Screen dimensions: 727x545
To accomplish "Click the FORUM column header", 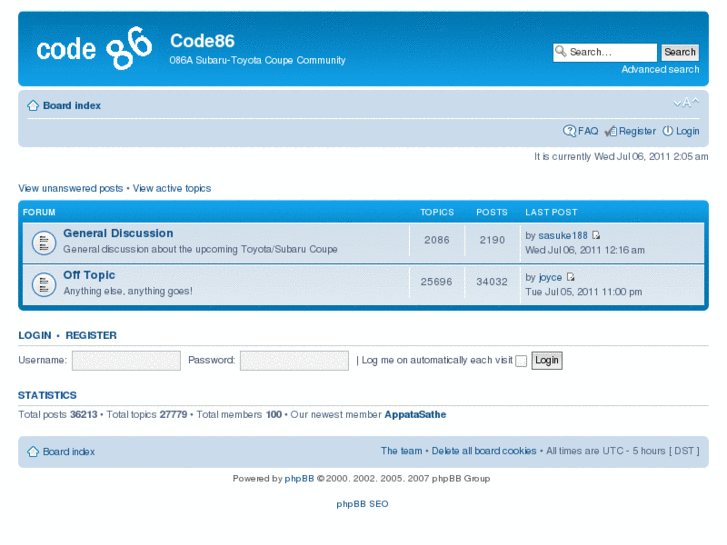I will pyautogui.click(x=39, y=212).
